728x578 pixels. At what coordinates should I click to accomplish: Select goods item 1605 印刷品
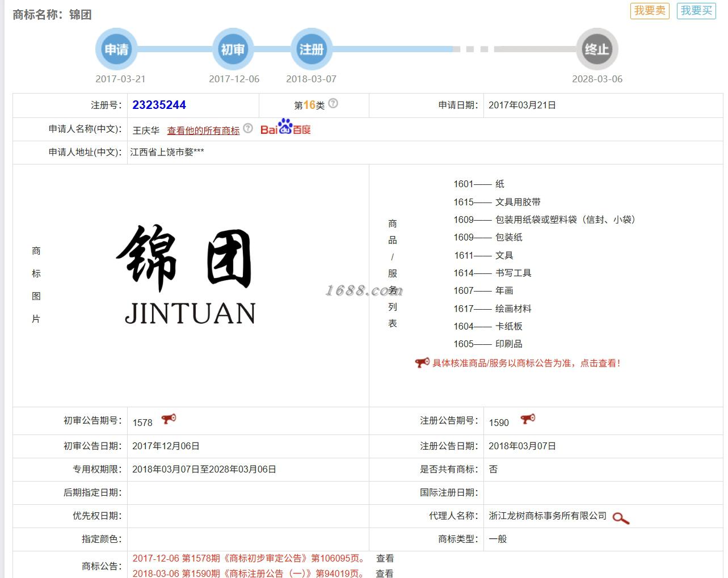click(488, 344)
